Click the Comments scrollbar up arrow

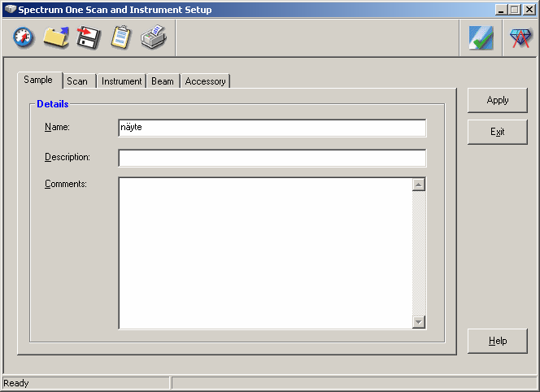pyautogui.click(x=419, y=185)
